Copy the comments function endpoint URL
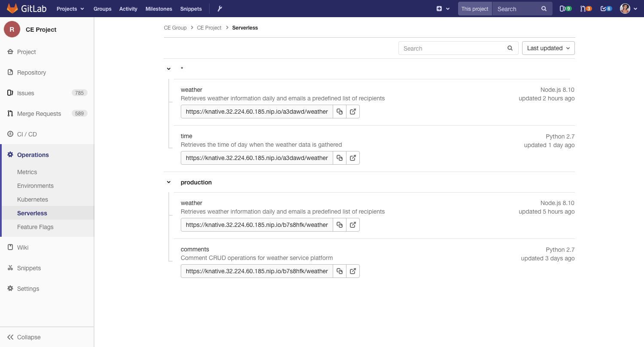This screenshot has width=644, height=347. pos(340,271)
